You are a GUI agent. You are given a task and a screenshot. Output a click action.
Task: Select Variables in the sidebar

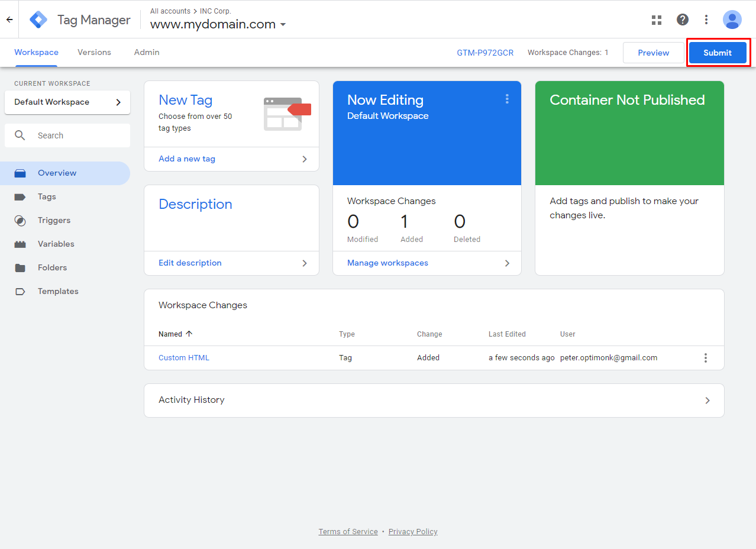click(x=65, y=244)
